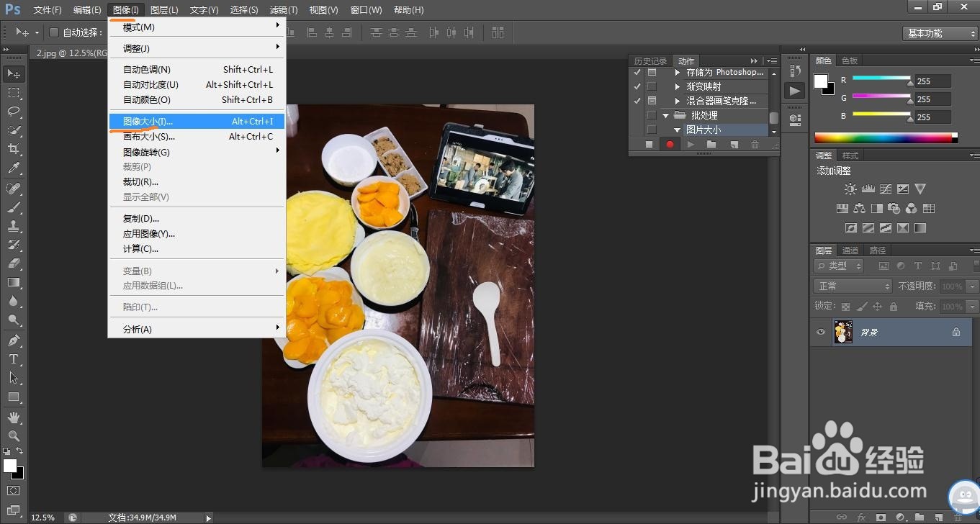Viewport: 980px width, 524px height.
Task: Collapse the 批处理 action set
Action: pyautogui.click(x=666, y=115)
